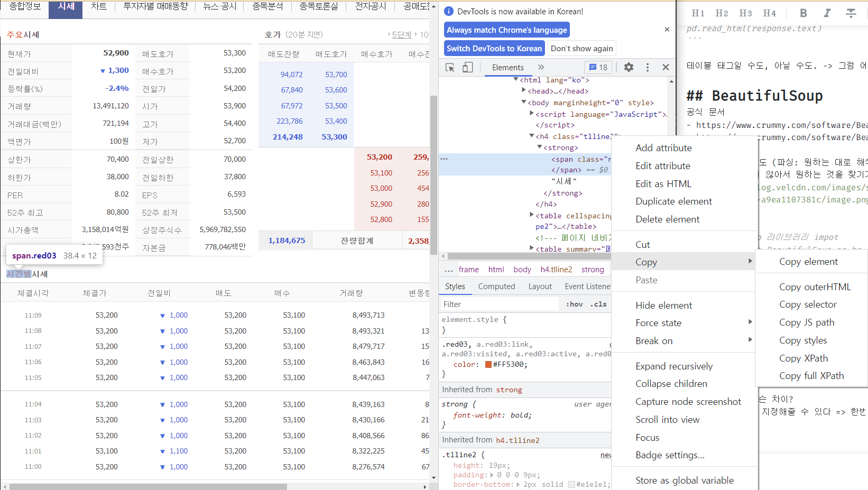Collapse the strong element node
Screen dimensions: 868x490
tap(540, 147)
